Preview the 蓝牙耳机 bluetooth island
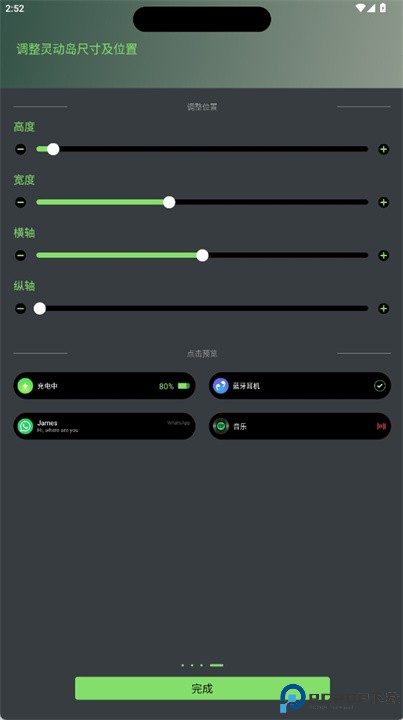This screenshot has height=720, width=403. click(x=300, y=386)
